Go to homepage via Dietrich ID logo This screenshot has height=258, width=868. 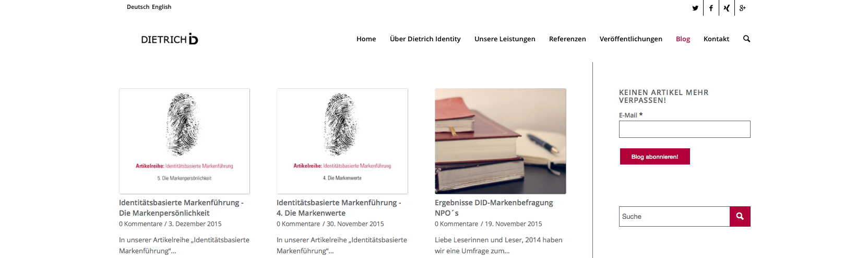point(170,39)
